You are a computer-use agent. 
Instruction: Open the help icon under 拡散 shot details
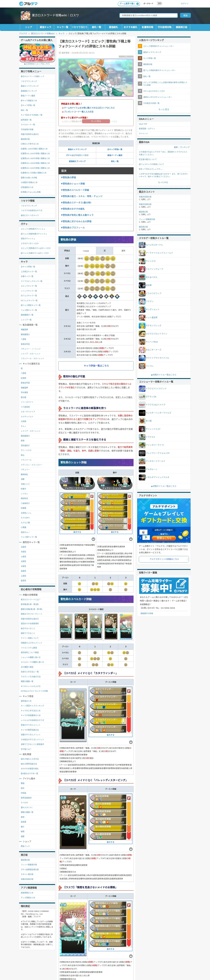[93, 539]
